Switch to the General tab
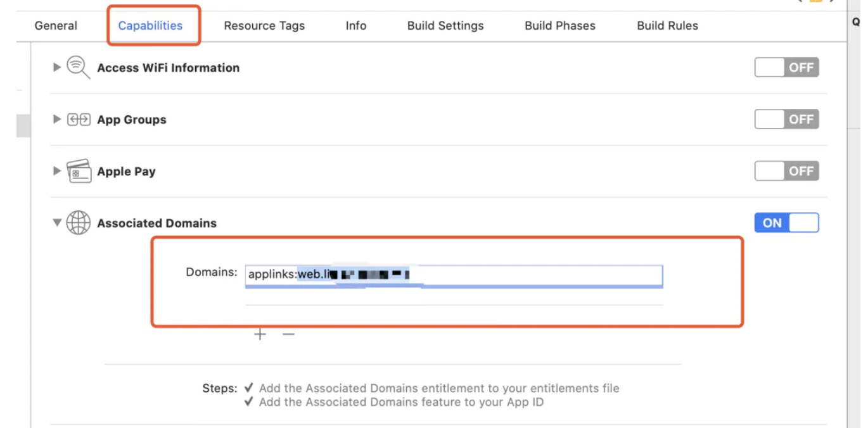868x428 pixels. 56,26
